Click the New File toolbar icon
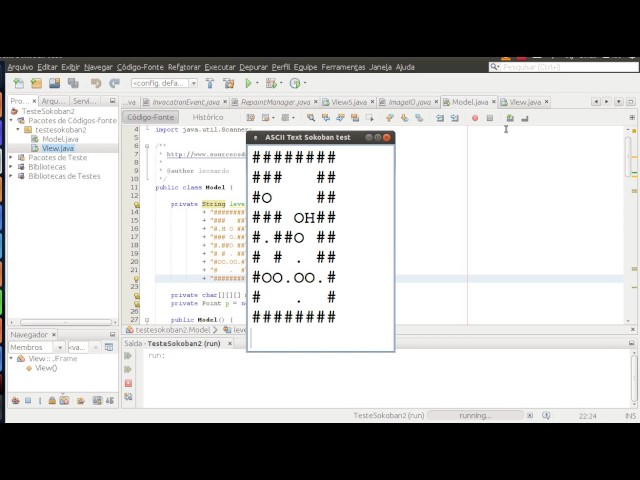 (x=18, y=83)
